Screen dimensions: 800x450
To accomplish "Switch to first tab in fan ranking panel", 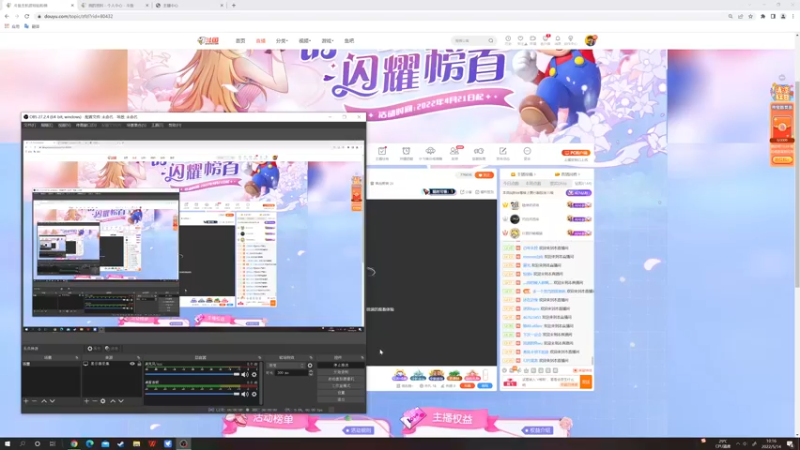I will [x=511, y=183].
